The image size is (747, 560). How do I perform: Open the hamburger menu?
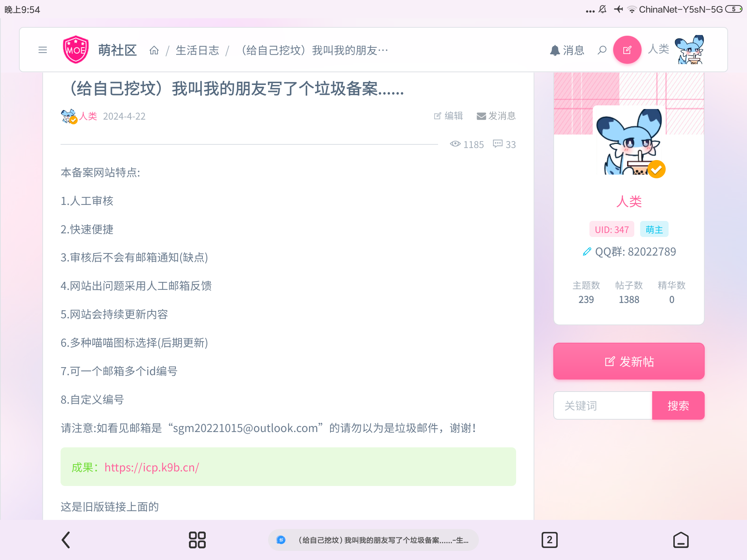click(43, 50)
